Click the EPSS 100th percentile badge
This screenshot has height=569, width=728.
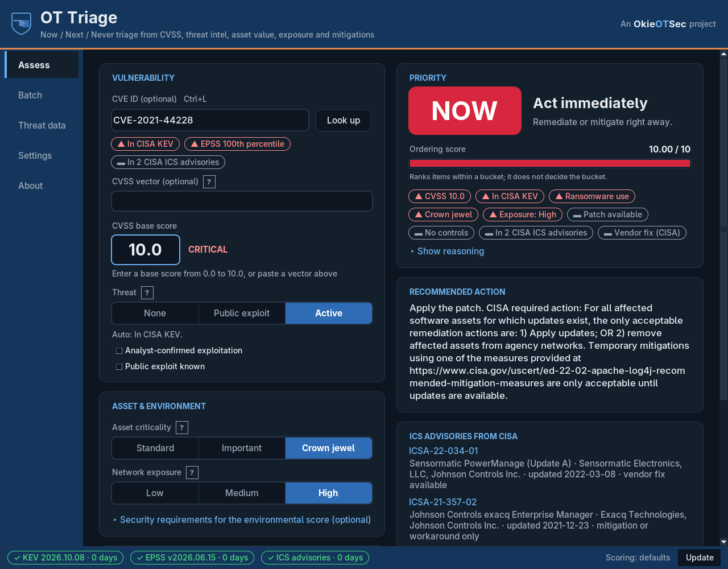pos(237,144)
